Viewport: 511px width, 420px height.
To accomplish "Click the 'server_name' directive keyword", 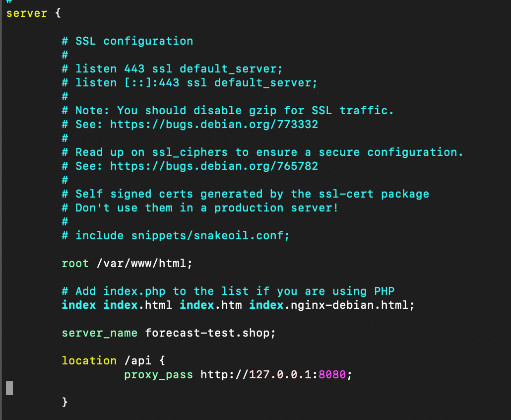I will click(100, 333).
